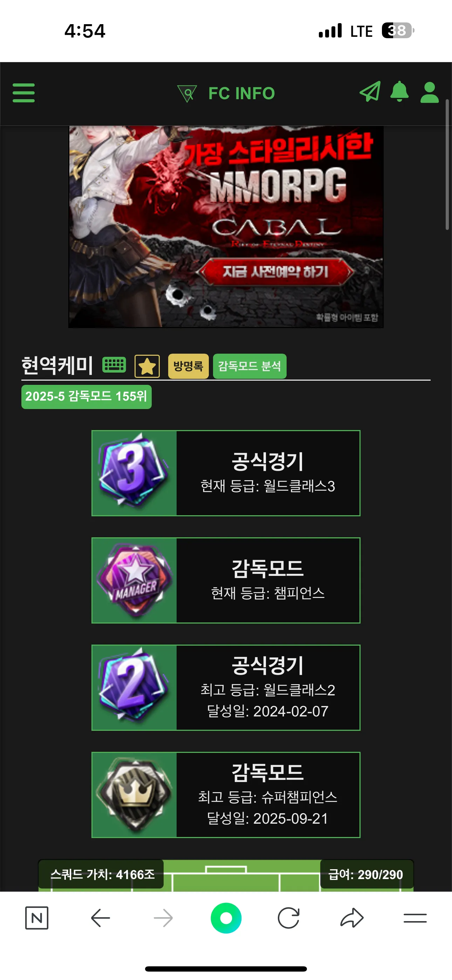Open 감독모드 현재 등급 챔피언스 card
Screen dimensions: 452x980
pyautogui.click(x=226, y=580)
